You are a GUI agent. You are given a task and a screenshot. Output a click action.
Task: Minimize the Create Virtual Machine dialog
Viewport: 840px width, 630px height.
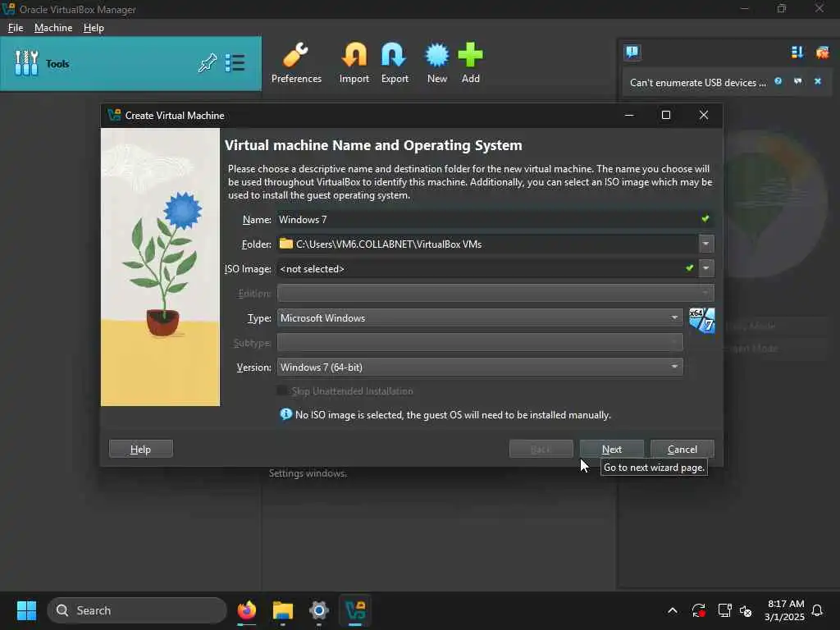coord(629,115)
